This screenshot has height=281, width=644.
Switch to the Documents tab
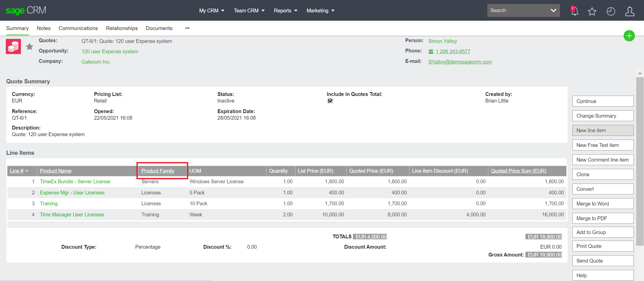159,28
